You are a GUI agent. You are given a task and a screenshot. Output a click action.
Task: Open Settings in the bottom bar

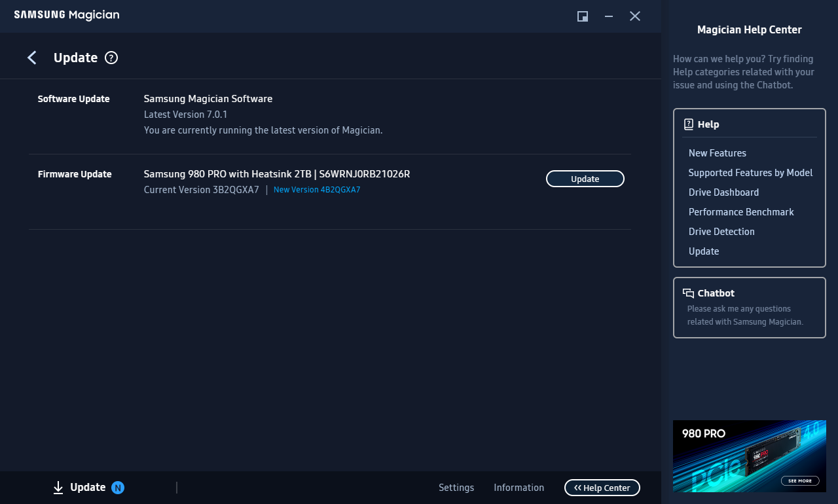456,488
